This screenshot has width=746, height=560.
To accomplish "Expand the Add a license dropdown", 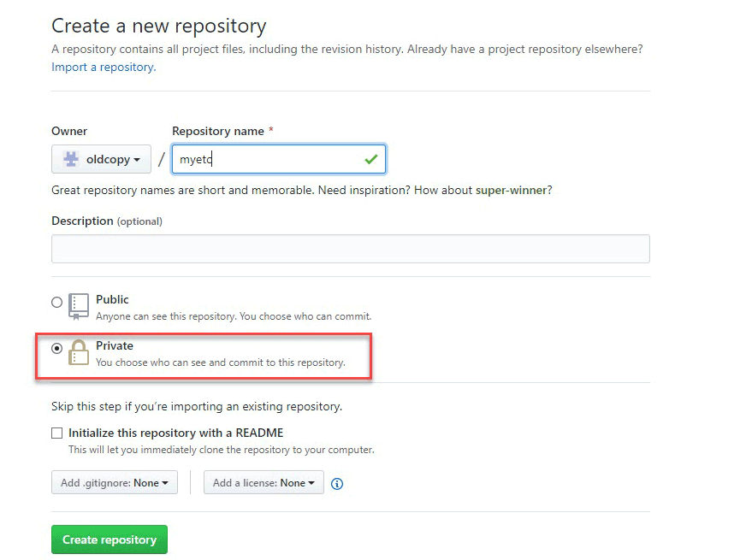I will click(x=263, y=483).
